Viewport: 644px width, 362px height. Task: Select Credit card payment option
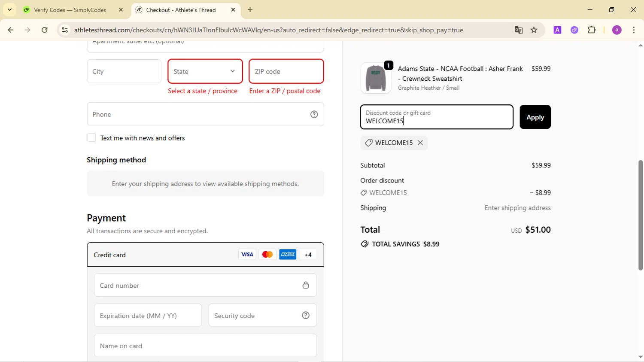coord(205,255)
